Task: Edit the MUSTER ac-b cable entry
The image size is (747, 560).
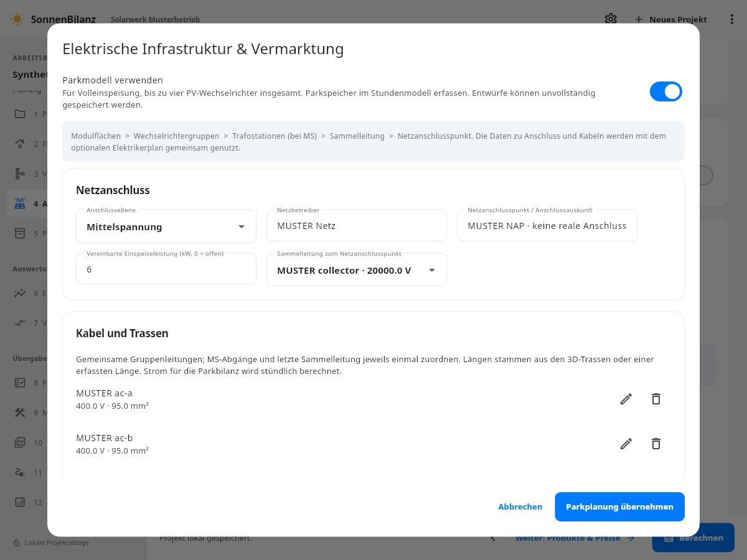Action: tap(626, 444)
